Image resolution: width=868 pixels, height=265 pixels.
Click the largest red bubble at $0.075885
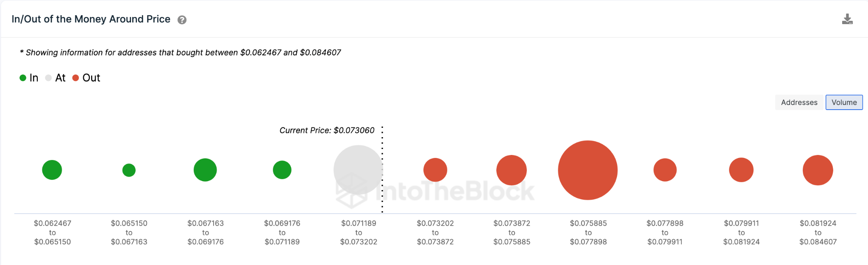click(x=587, y=170)
